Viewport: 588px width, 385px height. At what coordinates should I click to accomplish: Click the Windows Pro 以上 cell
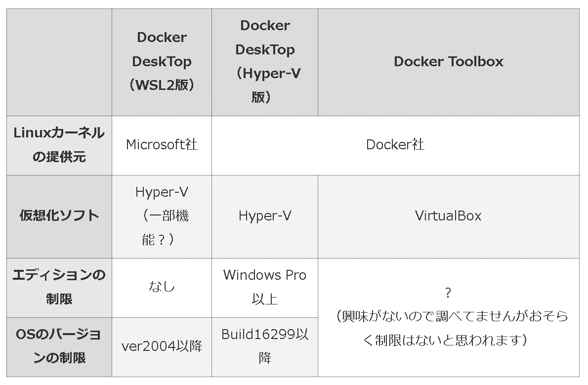tap(265, 288)
